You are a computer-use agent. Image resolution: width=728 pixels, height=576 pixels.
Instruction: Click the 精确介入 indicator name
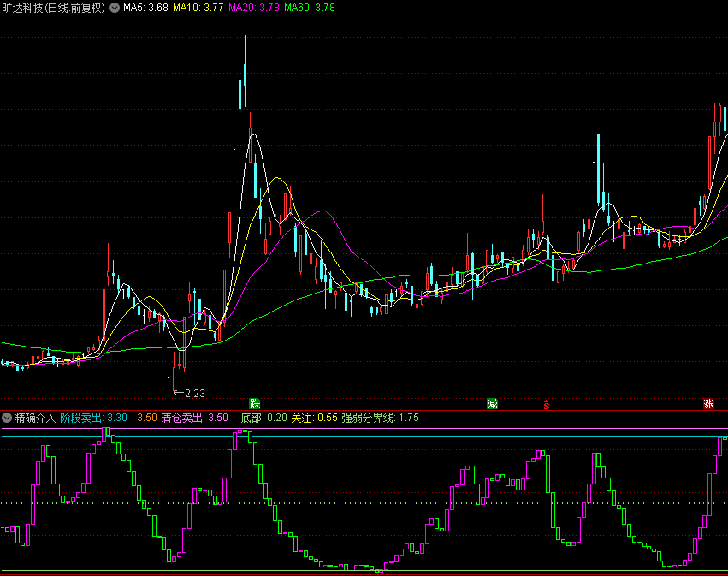click(x=35, y=418)
